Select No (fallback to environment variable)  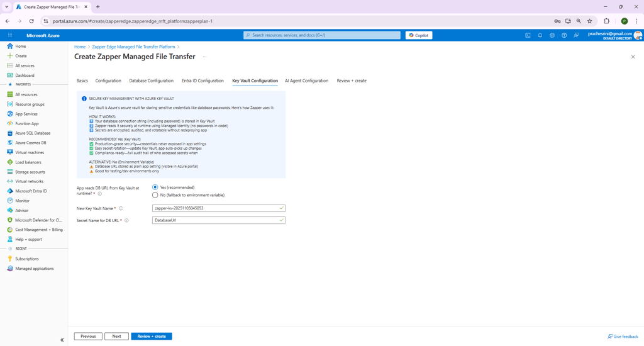155,195
